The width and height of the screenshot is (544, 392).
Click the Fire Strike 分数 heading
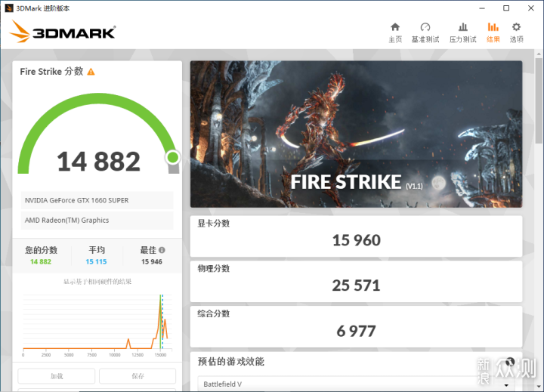pos(51,72)
